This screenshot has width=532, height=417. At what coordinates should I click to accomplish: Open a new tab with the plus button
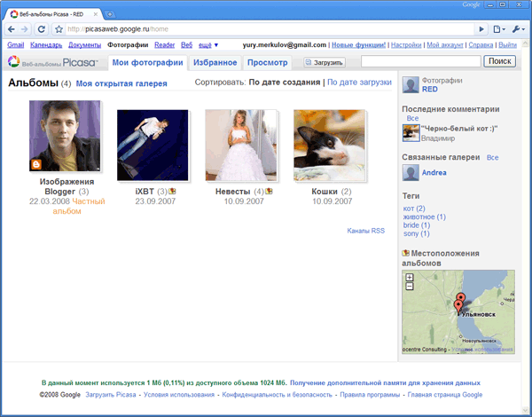pyautogui.click(x=110, y=14)
